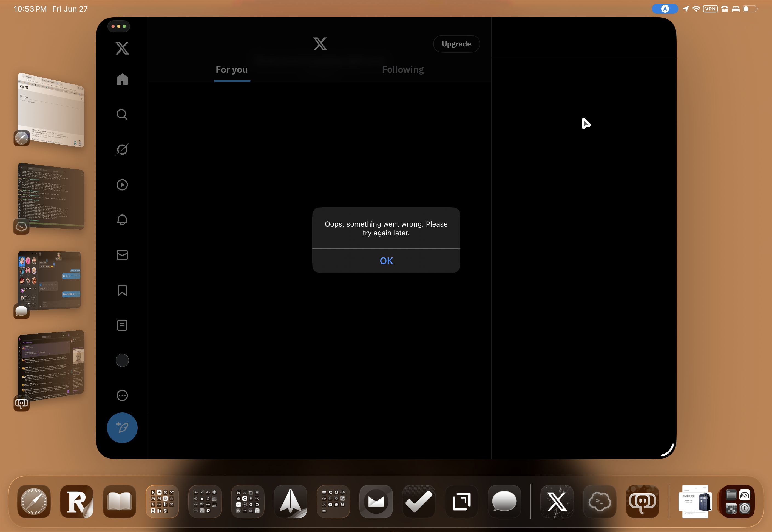Switch to the Safari window in Stage Manager
The height and width of the screenshot is (532, 772).
tap(51, 110)
